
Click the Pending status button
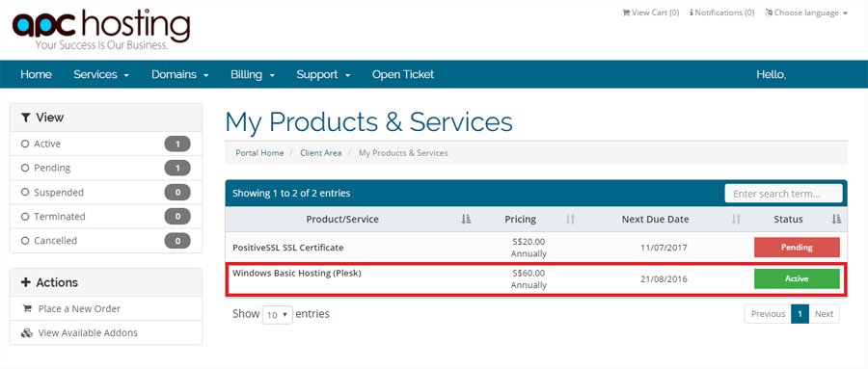coord(797,248)
